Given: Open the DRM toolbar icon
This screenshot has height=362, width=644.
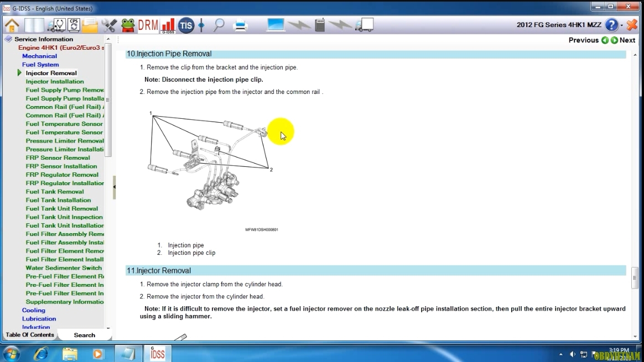Looking at the screenshot, I should click(148, 25).
